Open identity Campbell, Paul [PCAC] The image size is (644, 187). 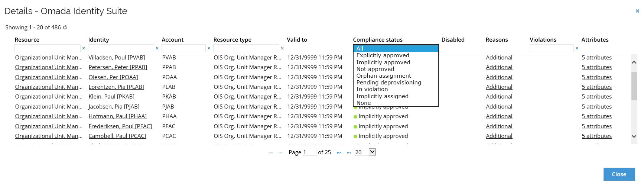pyautogui.click(x=117, y=136)
